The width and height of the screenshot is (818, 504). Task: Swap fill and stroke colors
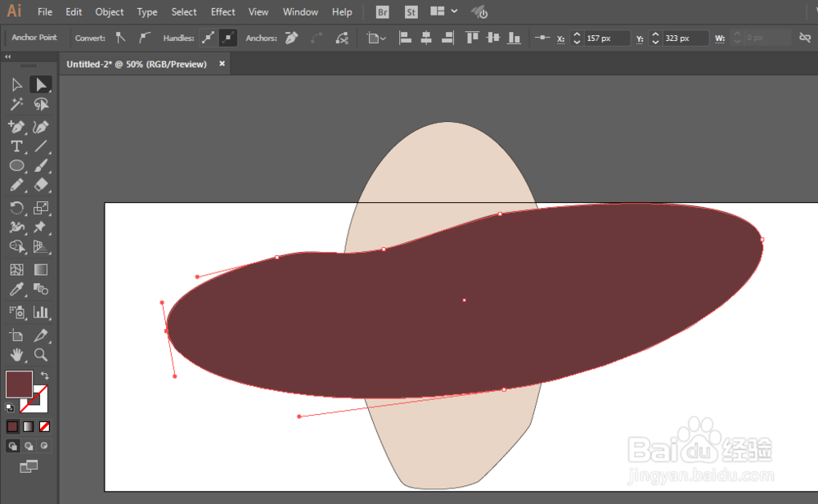45,376
